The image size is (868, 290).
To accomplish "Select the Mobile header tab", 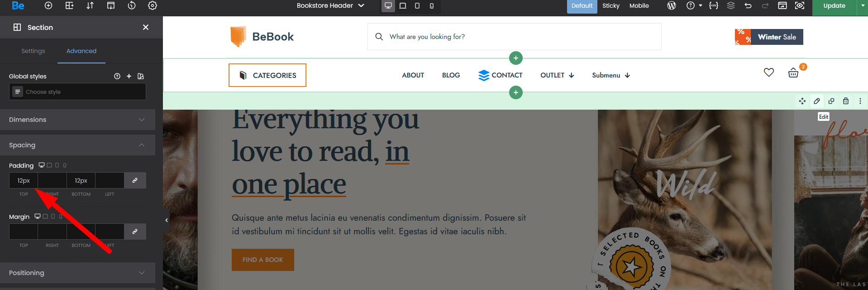I will coord(639,6).
